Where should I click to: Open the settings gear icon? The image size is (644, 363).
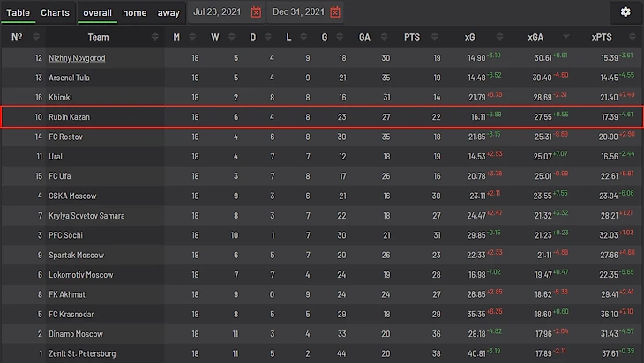tap(625, 11)
